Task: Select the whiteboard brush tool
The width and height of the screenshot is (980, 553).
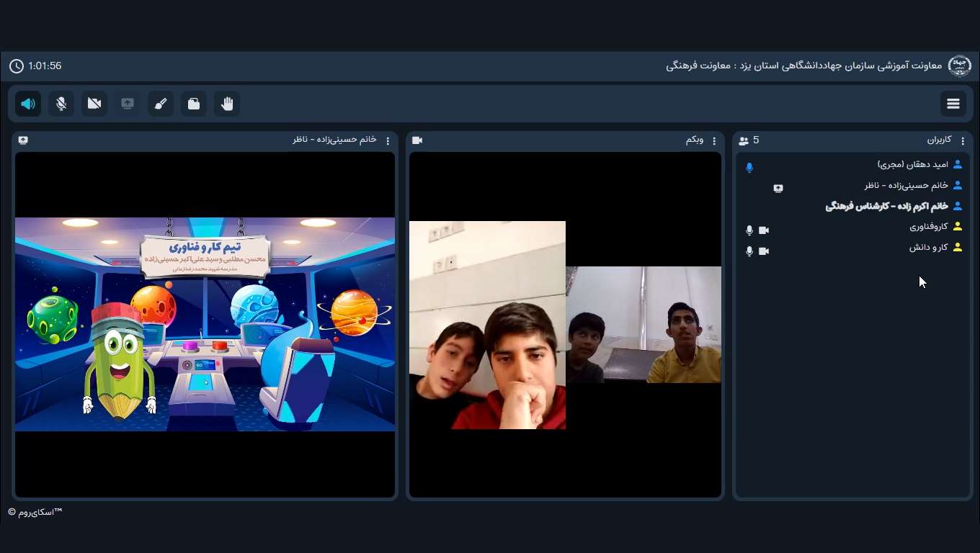Action: [161, 104]
